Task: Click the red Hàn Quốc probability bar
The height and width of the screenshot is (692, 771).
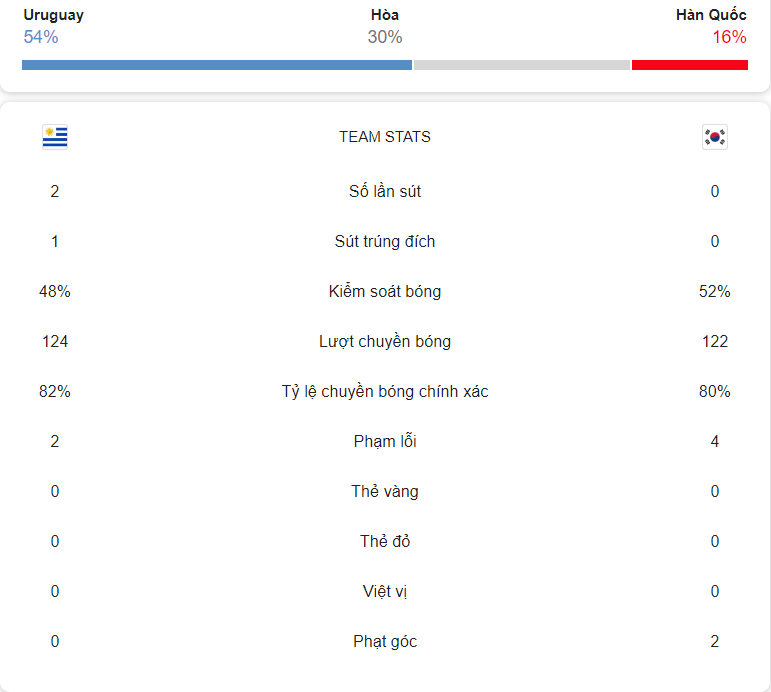Action: 690,65
